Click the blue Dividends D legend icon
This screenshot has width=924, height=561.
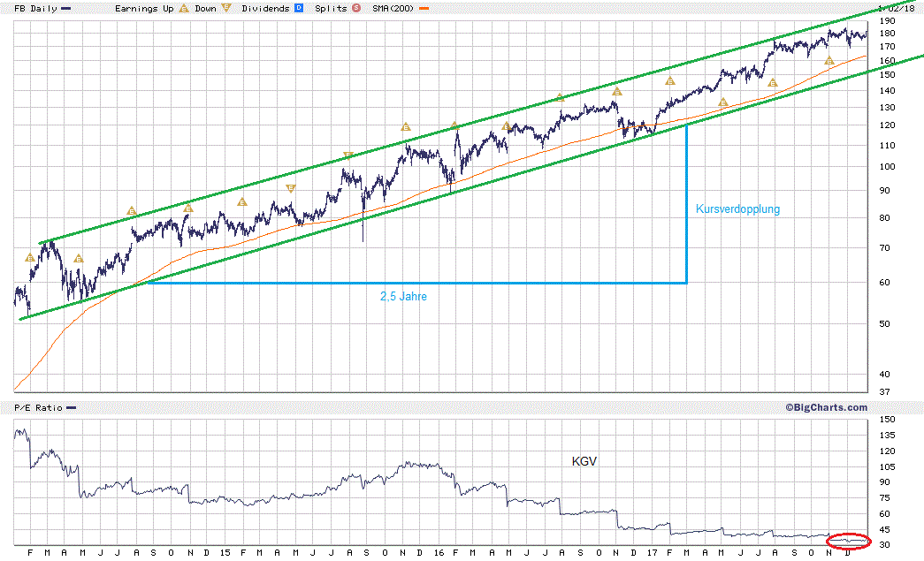click(x=299, y=8)
